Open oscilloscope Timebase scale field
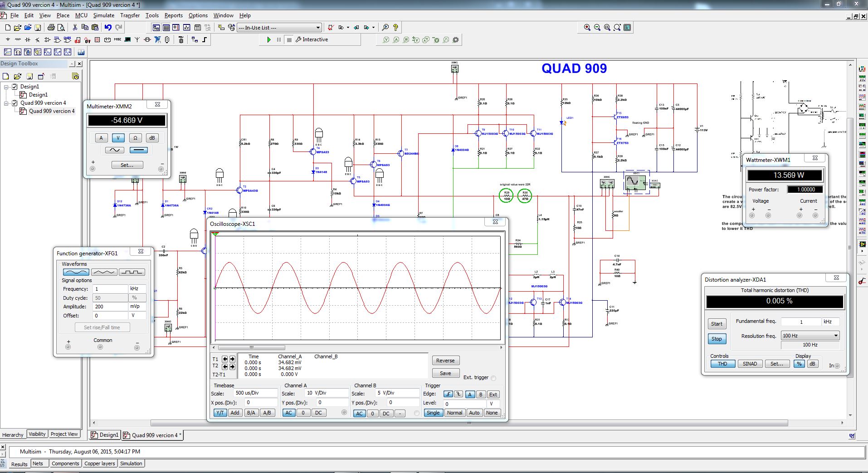This screenshot has height=473, width=868. point(255,393)
